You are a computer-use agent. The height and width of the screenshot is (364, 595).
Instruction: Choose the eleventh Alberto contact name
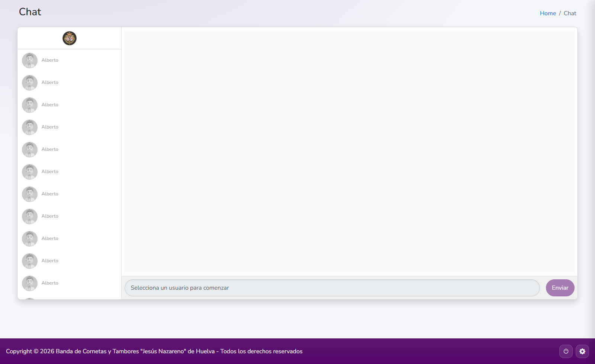point(50,283)
